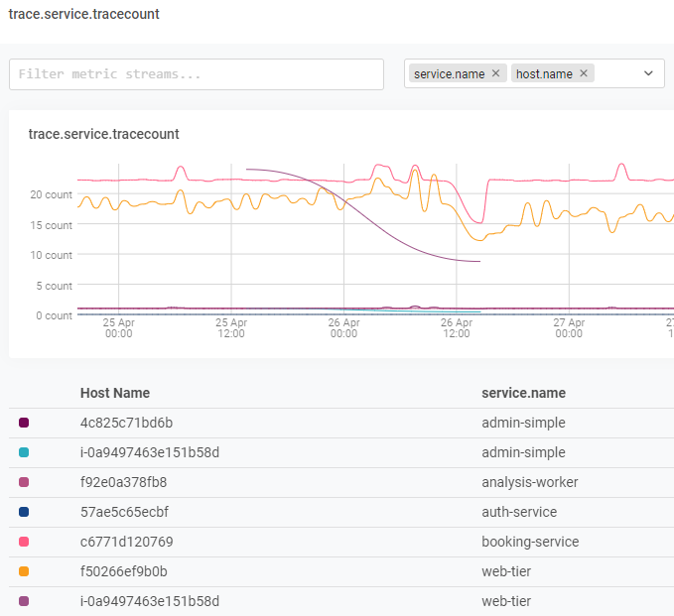674x616 pixels.
Task: Click the 26 Apr 12:00 time axis label
Action: [x=457, y=328]
